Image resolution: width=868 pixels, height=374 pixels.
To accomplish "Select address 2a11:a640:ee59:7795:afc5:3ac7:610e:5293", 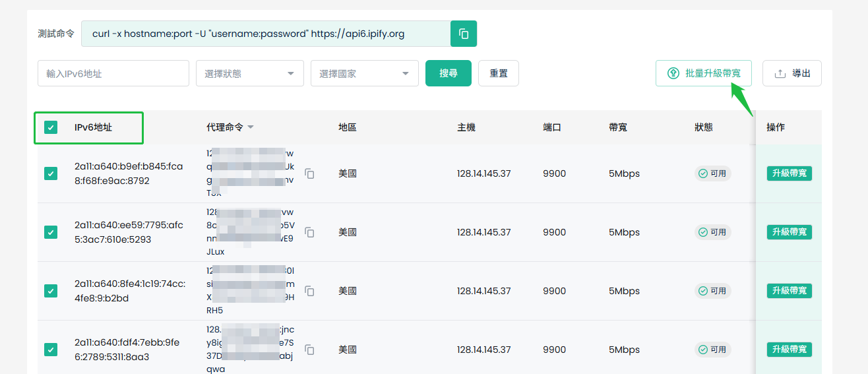I will click(x=129, y=232).
